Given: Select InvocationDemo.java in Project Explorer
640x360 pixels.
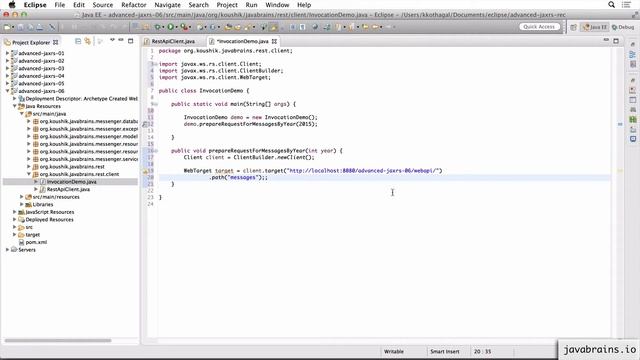Looking at the screenshot, I should click(x=71, y=182).
